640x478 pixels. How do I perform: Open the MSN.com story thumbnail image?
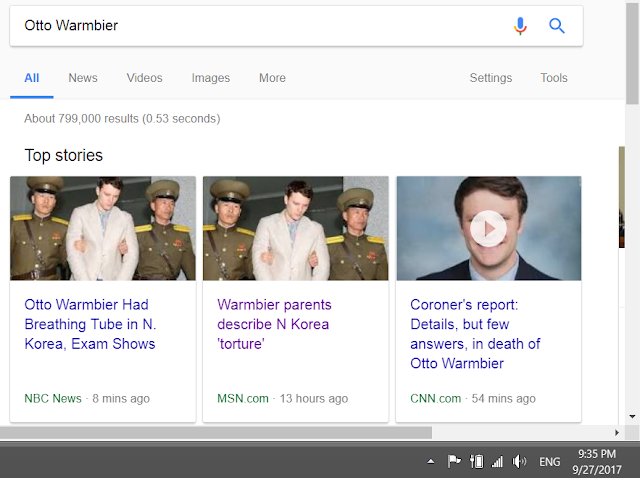point(296,228)
